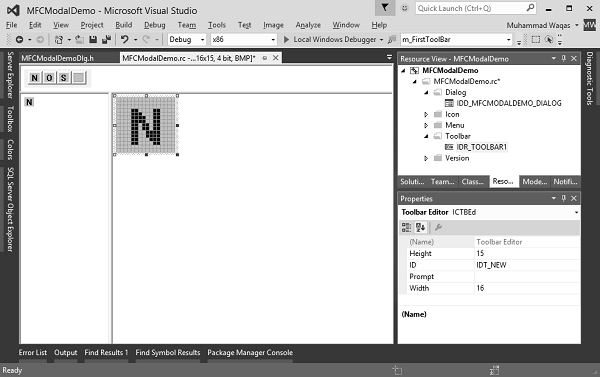
Task: Click the Property Pages wrench icon
Action: coord(439,227)
